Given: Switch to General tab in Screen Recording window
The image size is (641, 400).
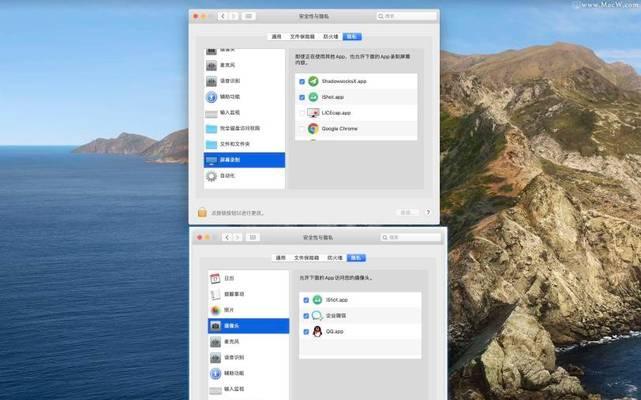Looking at the screenshot, I should pos(277,36).
